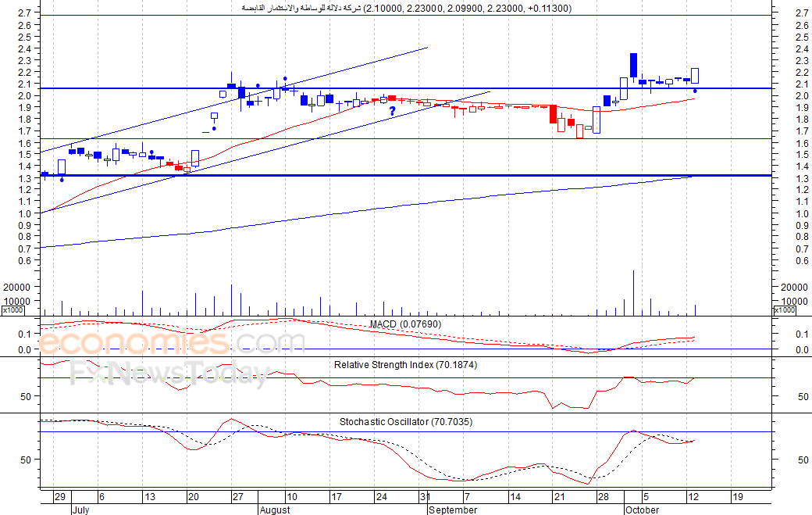Click date label 19 on time axis
This screenshot has height=515, width=812.
[738, 497]
